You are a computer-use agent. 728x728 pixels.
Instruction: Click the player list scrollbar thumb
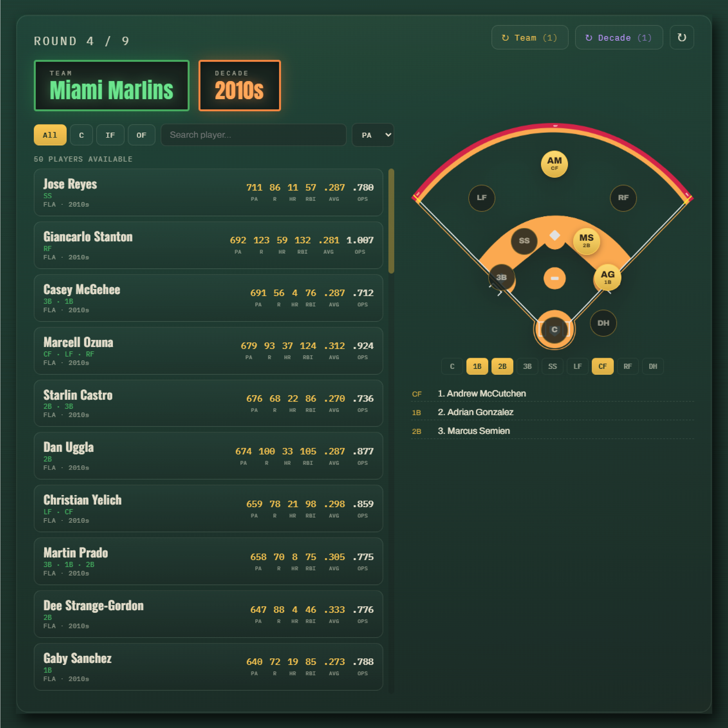coord(391,221)
